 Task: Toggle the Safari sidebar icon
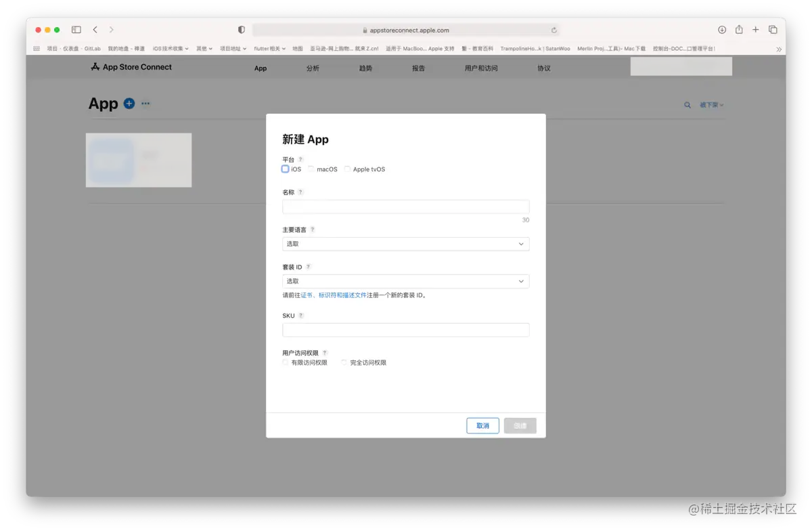point(76,30)
